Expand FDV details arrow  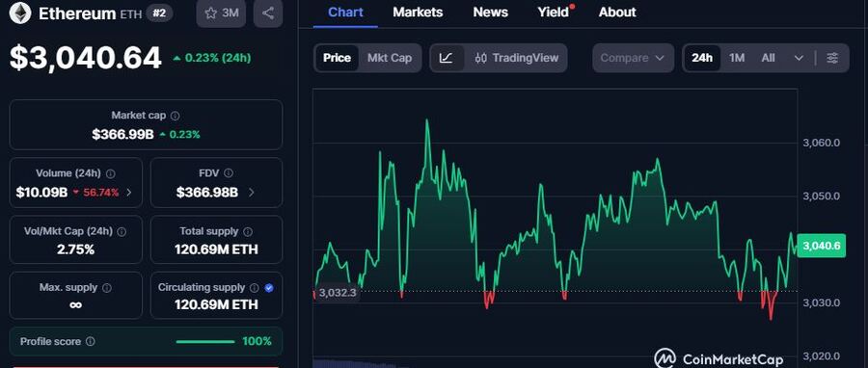(252, 193)
